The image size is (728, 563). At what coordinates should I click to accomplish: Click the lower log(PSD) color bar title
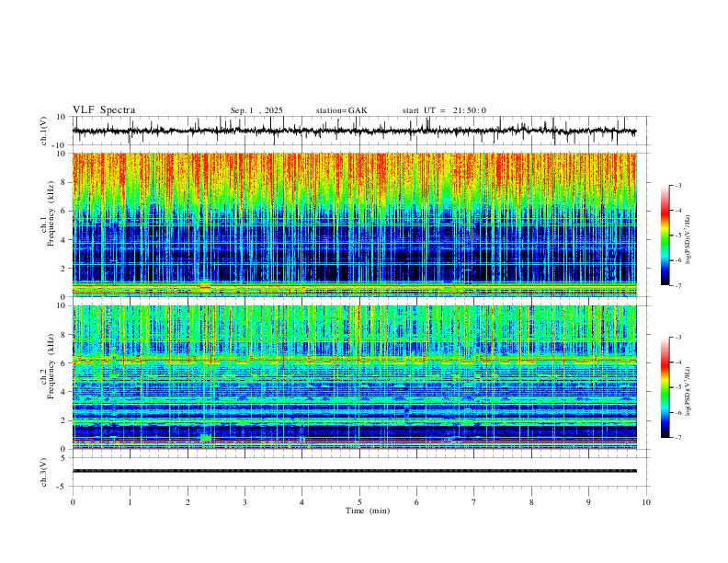[x=688, y=391]
